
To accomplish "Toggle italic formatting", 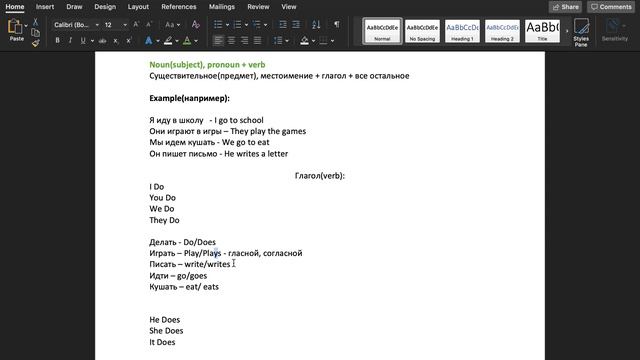I will 70,41.
